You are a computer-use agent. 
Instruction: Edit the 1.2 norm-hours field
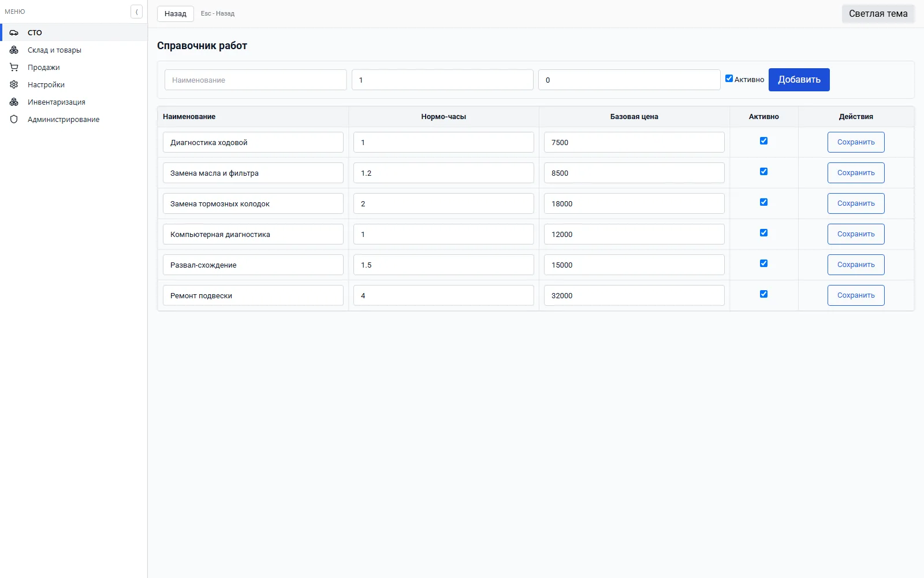444,173
